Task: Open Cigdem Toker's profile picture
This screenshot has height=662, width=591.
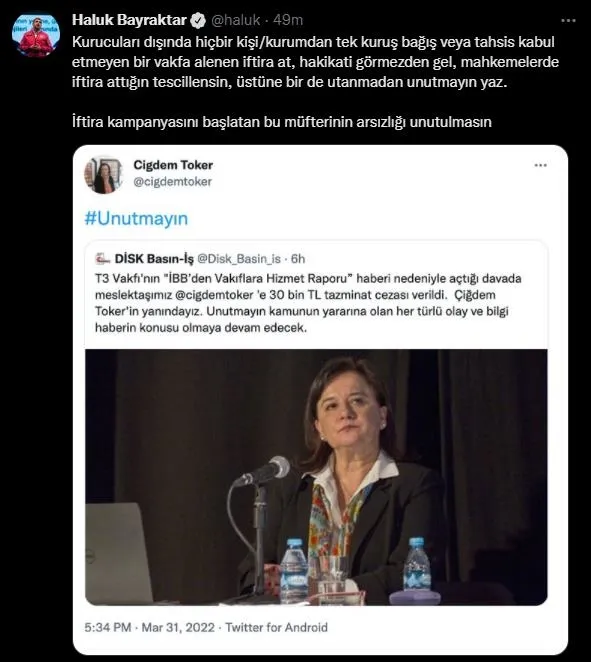Action: point(104,174)
